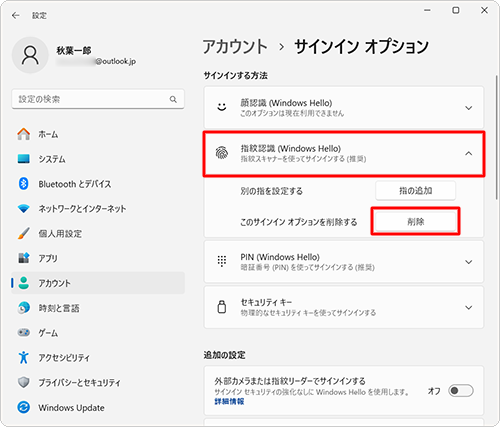The image size is (500, 427).
Task: Click the アカウント breadcrumb link
Action: pos(235,46)
